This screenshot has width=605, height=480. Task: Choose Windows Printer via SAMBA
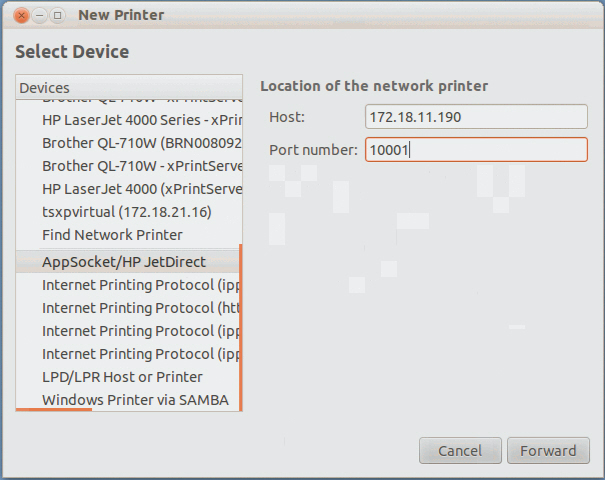(135, 400)
